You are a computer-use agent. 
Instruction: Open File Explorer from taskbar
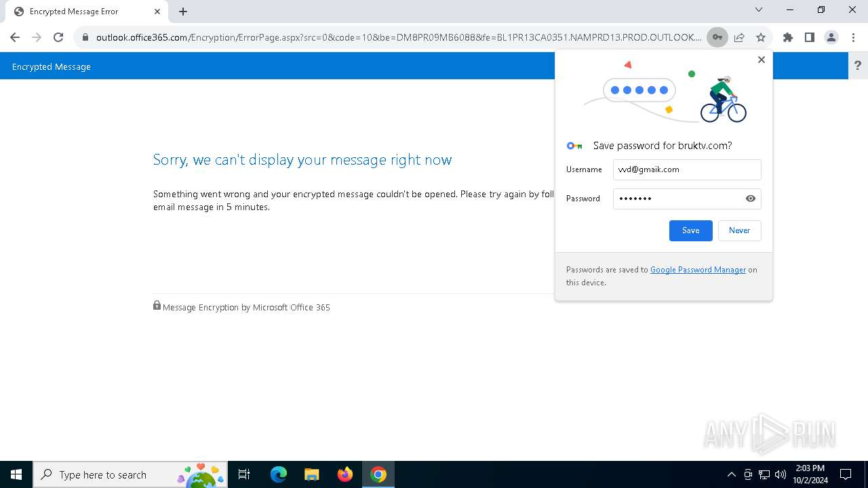312,474
